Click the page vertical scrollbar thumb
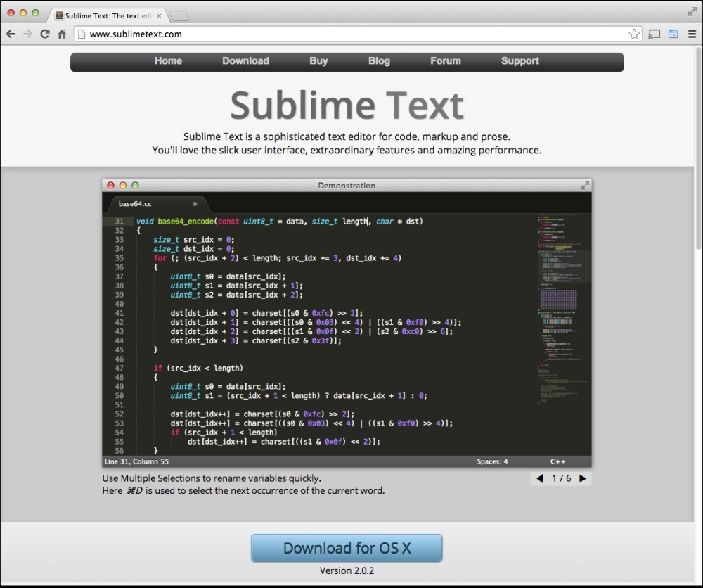This screenshot has width=703, height=588. pos(698,148)
